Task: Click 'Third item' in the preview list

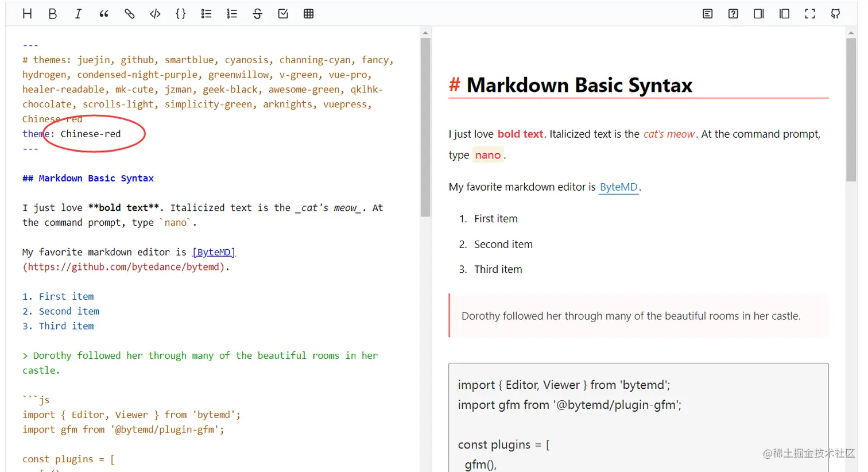Action: point(498,269)
